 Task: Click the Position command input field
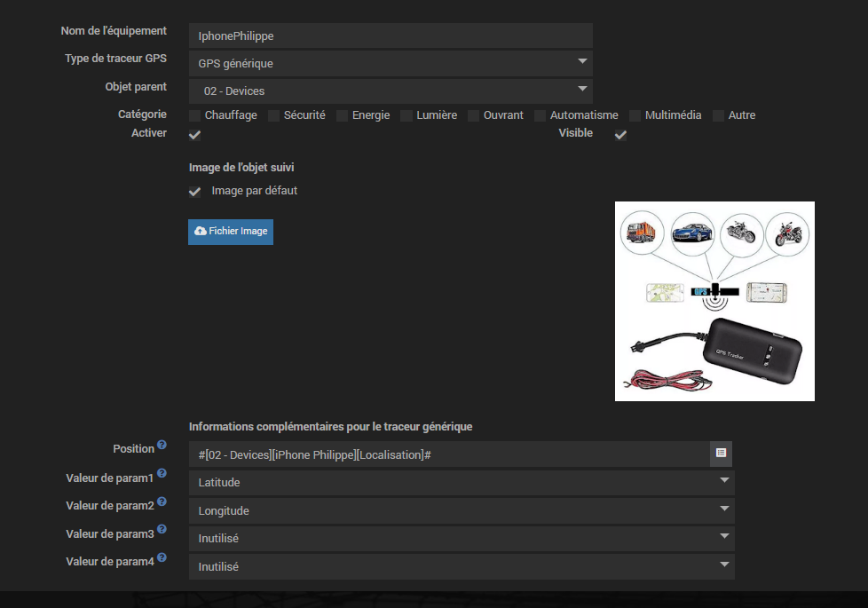point(449,454)
